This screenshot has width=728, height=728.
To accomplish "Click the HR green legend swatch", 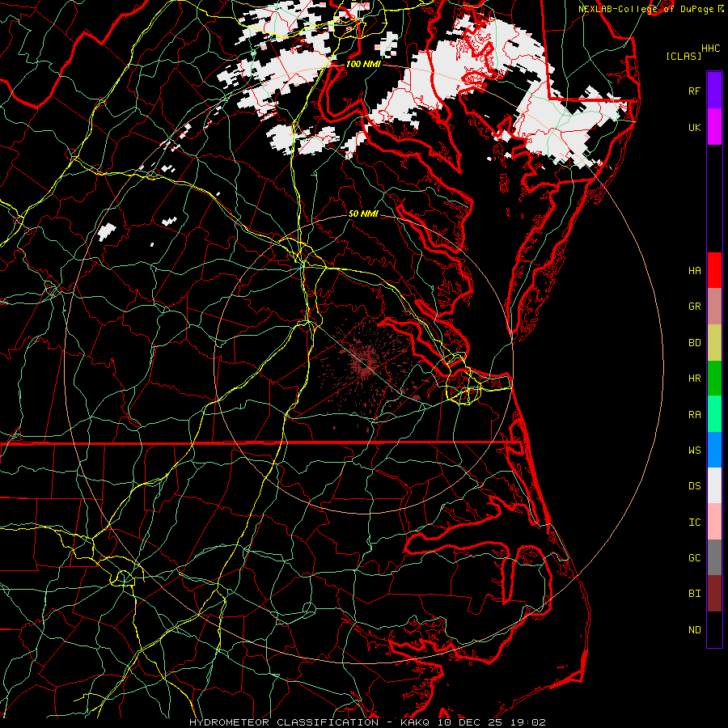I will coord(714,379).
